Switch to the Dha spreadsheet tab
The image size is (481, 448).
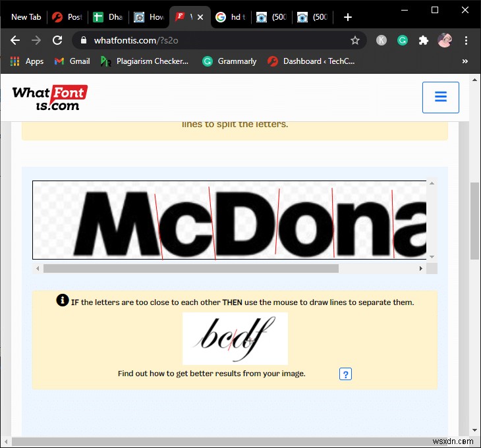[x=108, y=17]
